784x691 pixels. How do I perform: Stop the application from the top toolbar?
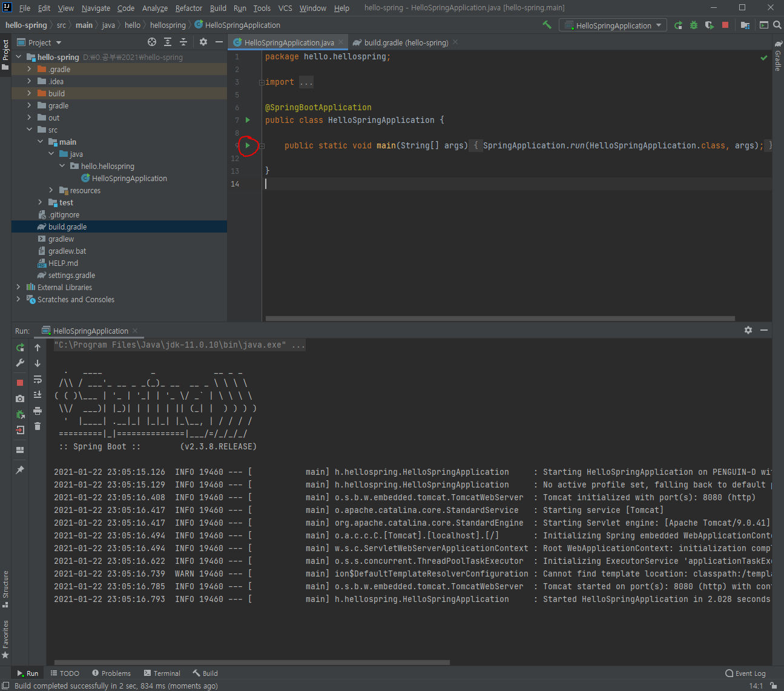tap(725, 25)
